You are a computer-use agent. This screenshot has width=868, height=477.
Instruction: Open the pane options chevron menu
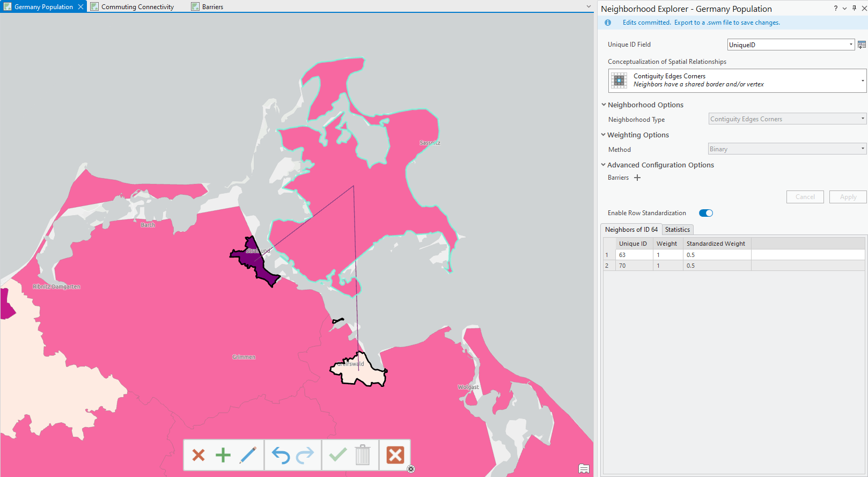[x=845, y=8]
